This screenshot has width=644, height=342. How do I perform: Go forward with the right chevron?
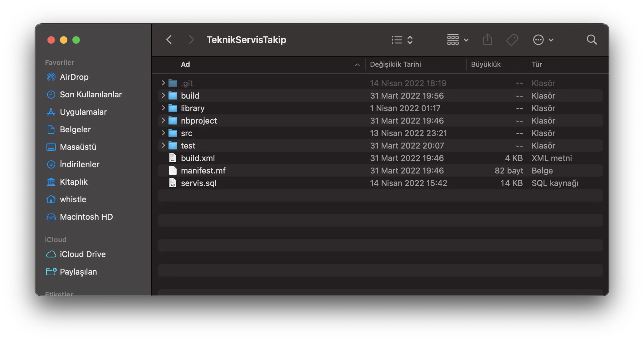pos(191,40)
